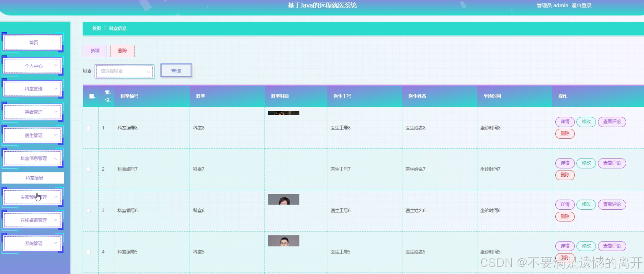Screen dimensions: 644x274
Task: Click 删除 for 科室编号8 row
Action: point(565,134)
